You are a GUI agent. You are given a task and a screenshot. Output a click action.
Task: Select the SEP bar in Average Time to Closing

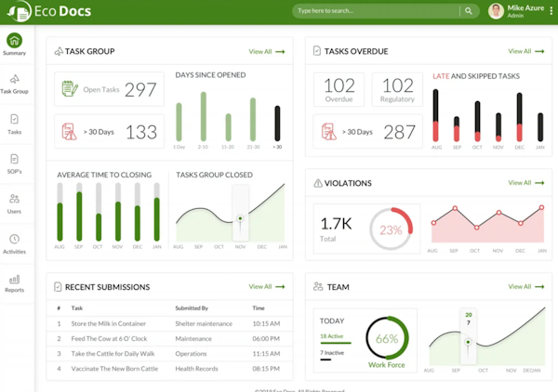pyautogui.click(x=79, y=212)
